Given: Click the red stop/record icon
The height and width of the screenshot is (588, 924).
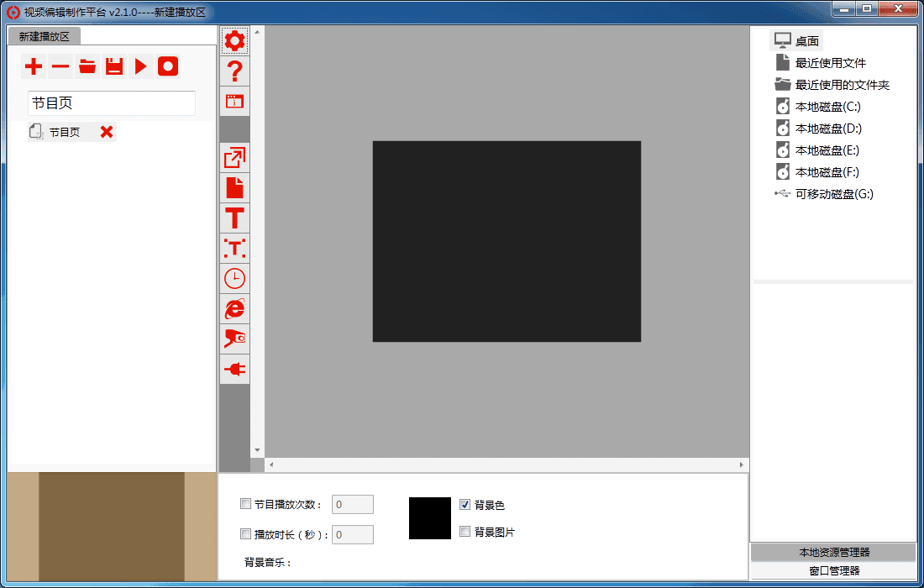Looking at the screenshot, I should (168, 66).
